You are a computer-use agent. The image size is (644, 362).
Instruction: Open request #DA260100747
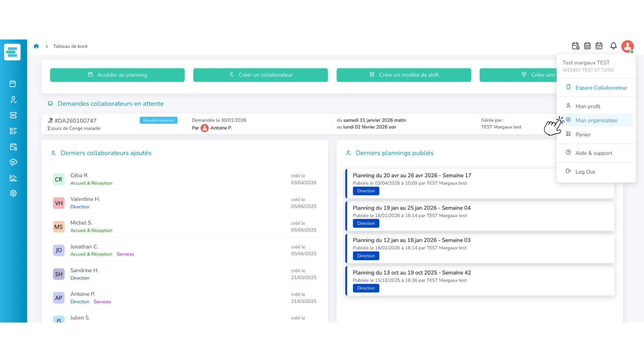pos(75,121)
